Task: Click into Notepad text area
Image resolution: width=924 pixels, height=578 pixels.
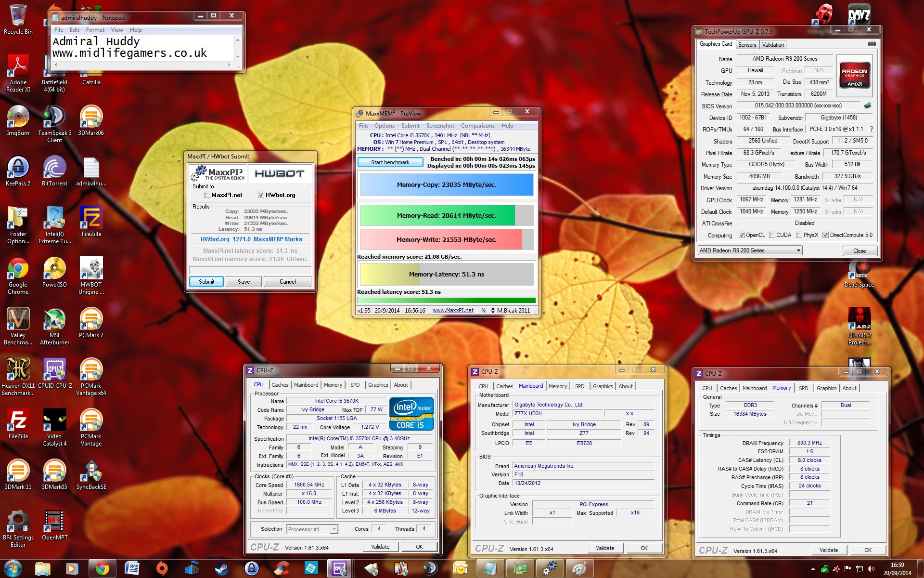Action: coord(142,48)
